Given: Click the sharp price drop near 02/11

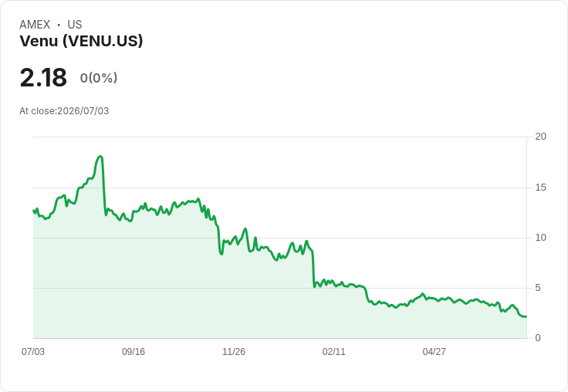Looking at the screenshot, I should [313, 268].
